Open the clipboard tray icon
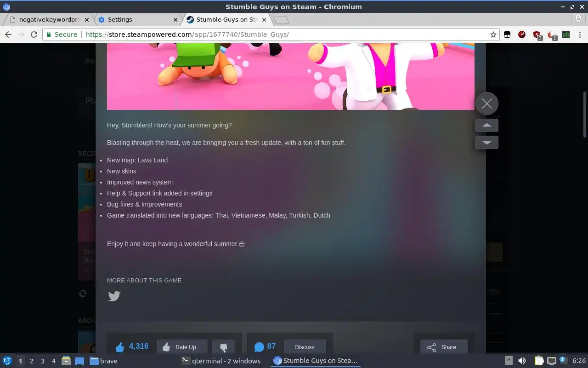 pos(539,361)
